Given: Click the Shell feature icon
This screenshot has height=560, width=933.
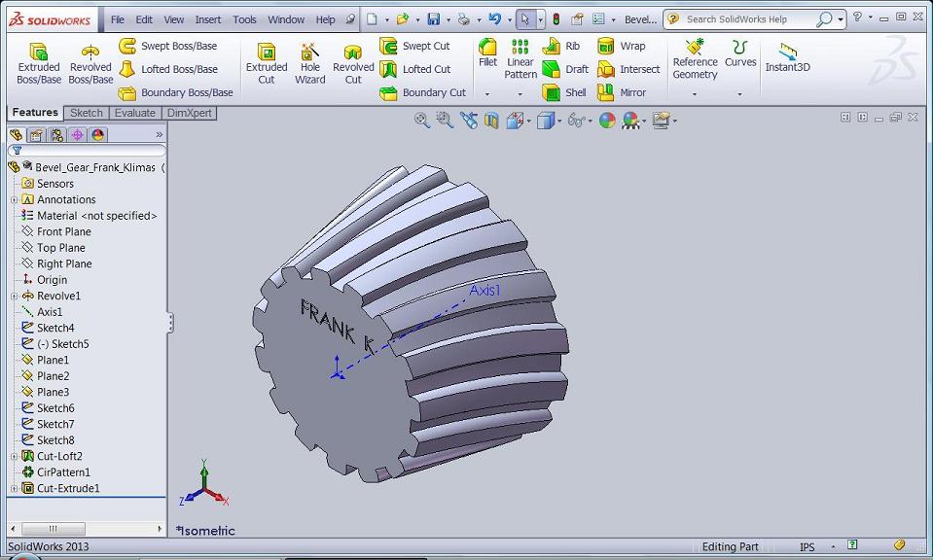Looking at the screenshot, I should [565, 93].
